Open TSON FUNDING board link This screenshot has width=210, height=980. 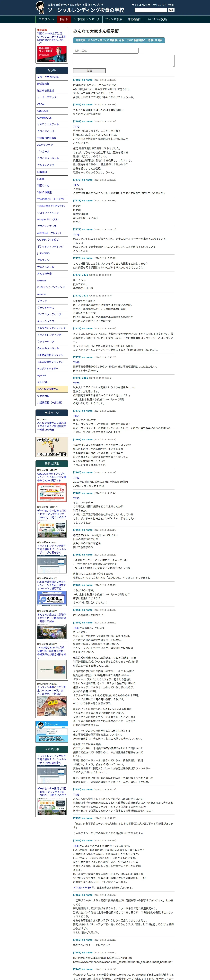[52, 138]
